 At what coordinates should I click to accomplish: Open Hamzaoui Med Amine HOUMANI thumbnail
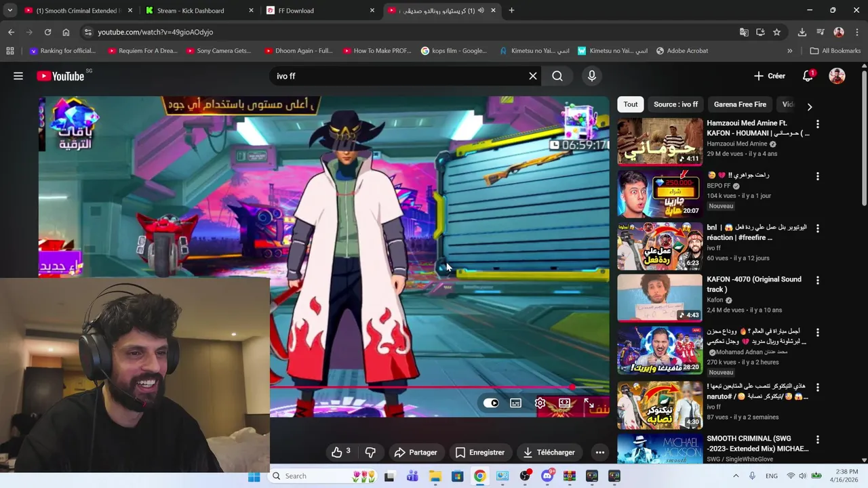coord(660,142)
